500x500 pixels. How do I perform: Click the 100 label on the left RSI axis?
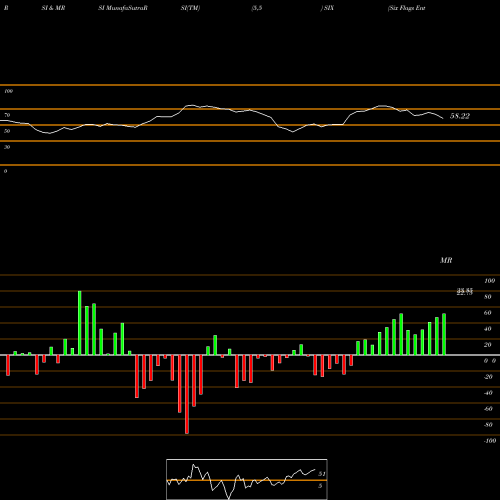(x=8, y=91)
